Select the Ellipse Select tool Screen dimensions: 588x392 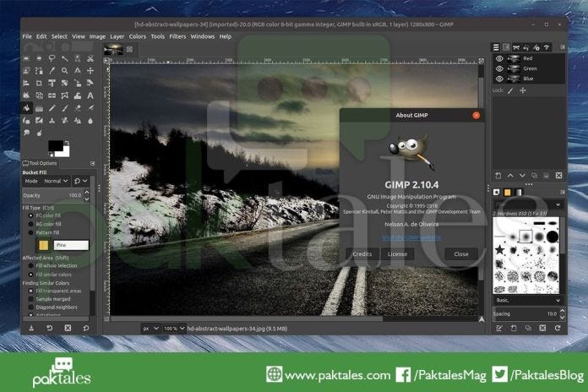39,58
